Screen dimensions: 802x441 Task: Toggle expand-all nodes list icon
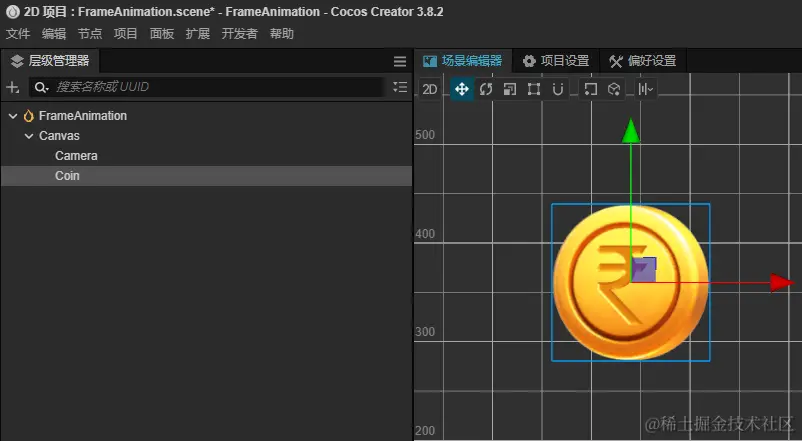[400, 87]
